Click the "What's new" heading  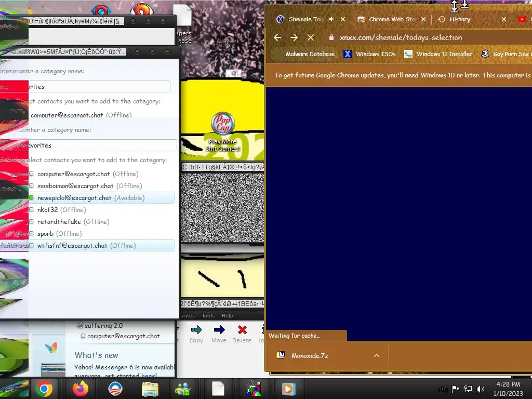[x=96, y=355]
